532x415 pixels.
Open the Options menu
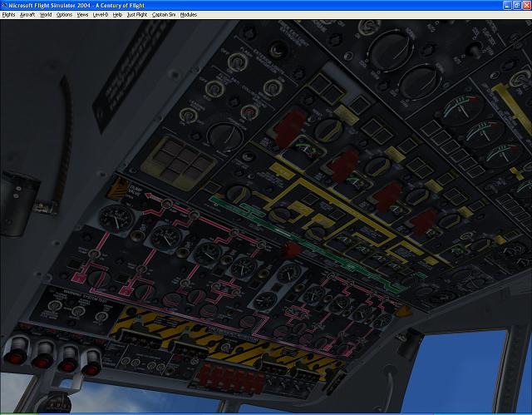pos(64,15)
